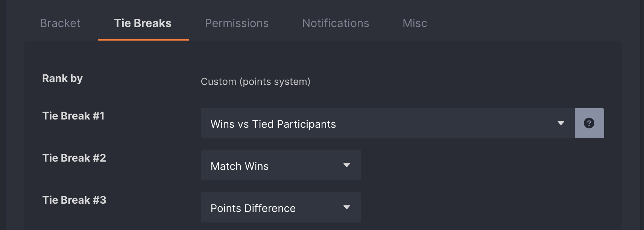644x230 pixels.
Task: Click the caret arrow beside Points Difference
Action: 347,207
